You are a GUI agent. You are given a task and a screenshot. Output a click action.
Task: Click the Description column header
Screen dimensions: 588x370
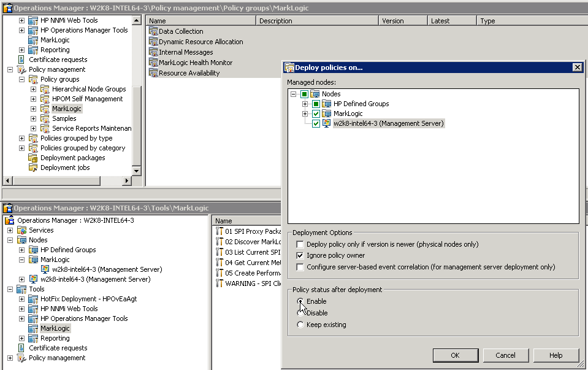[316, 21]
